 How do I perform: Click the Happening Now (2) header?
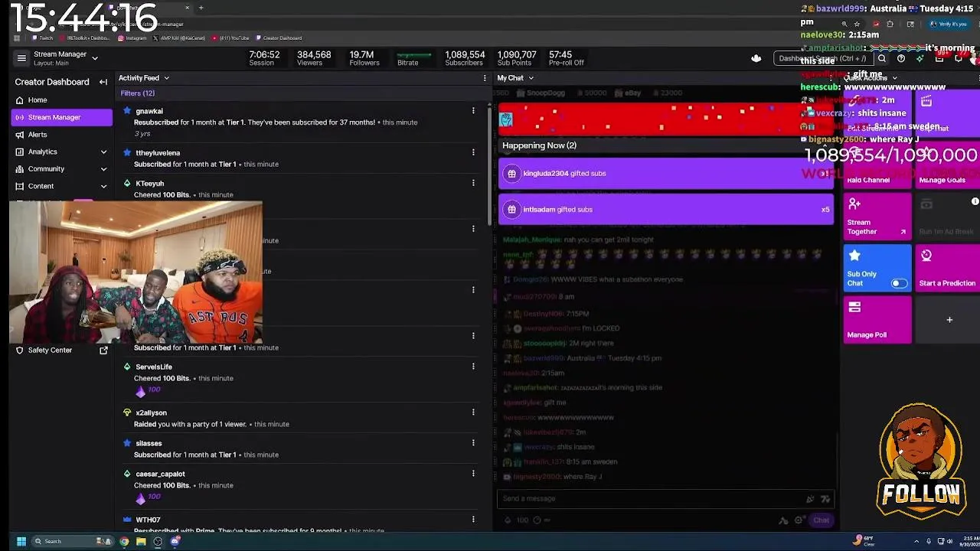click(x=539, y=145)
